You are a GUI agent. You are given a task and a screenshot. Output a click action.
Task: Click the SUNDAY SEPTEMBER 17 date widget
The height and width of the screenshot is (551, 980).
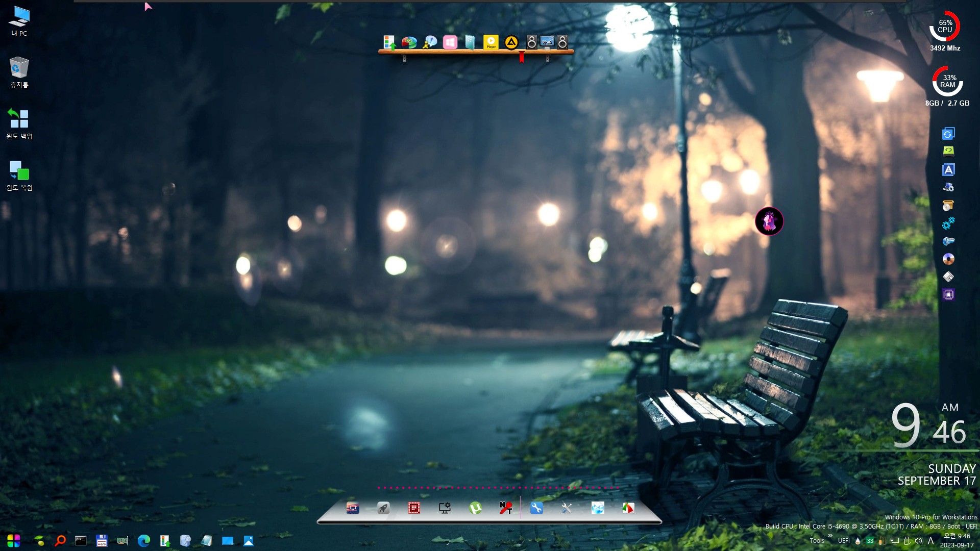937,474
